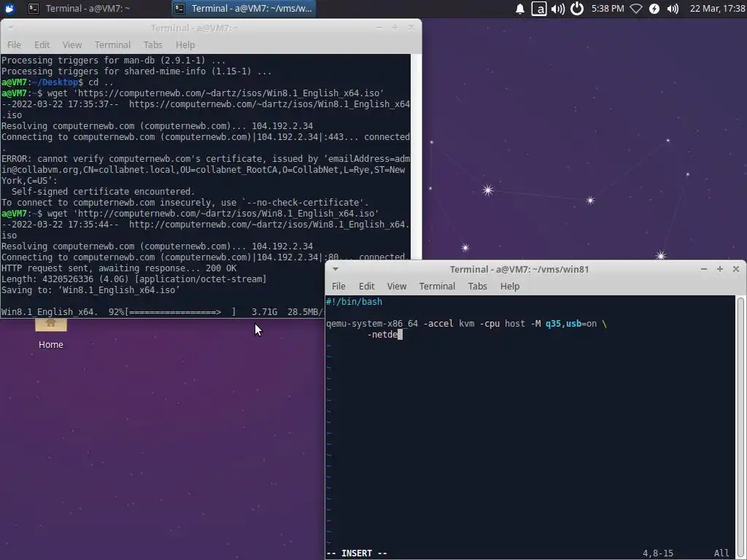Click the date display 22 Mar, 17:38
Screen dimensions: 747x560
pyautogui.click(x=717, y=9)
